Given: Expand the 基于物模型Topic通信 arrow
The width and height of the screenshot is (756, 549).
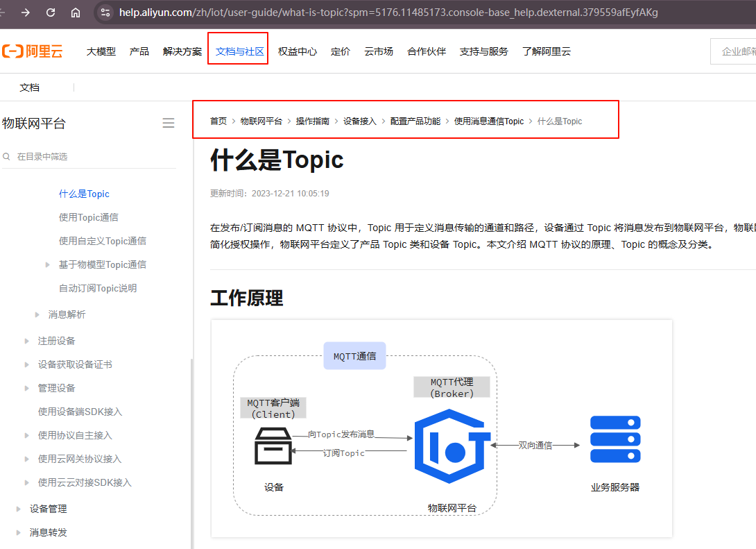Looking at the screenshot, I should point(47,264).
